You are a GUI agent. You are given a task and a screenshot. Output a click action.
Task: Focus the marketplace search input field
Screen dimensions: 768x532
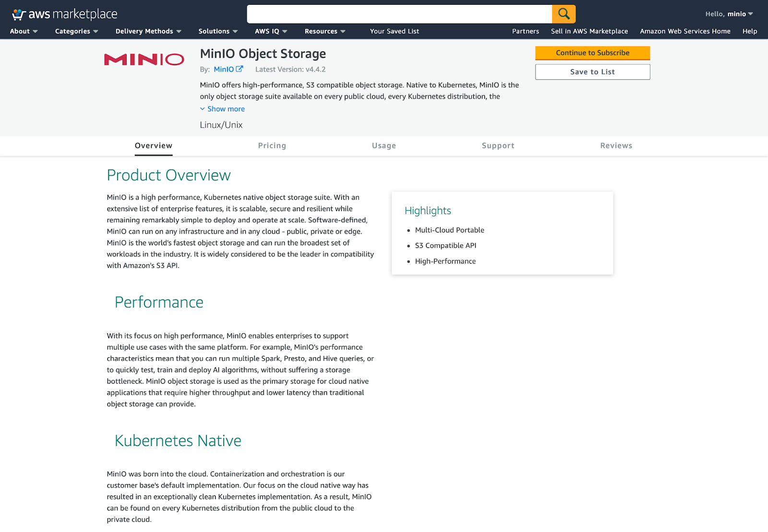pyautogui.click(x=399, y=14)
